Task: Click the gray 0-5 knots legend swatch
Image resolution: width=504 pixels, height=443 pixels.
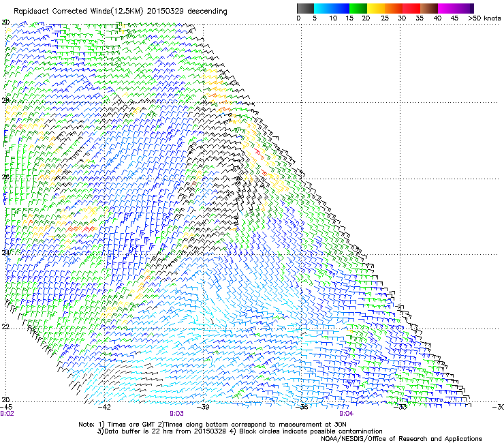Action: point(305,8)
